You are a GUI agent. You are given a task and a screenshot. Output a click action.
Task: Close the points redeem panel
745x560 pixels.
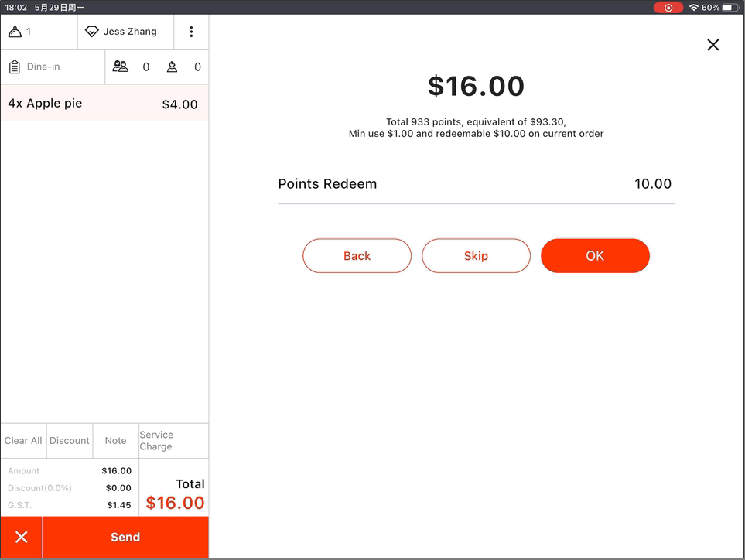pos(713,45)
